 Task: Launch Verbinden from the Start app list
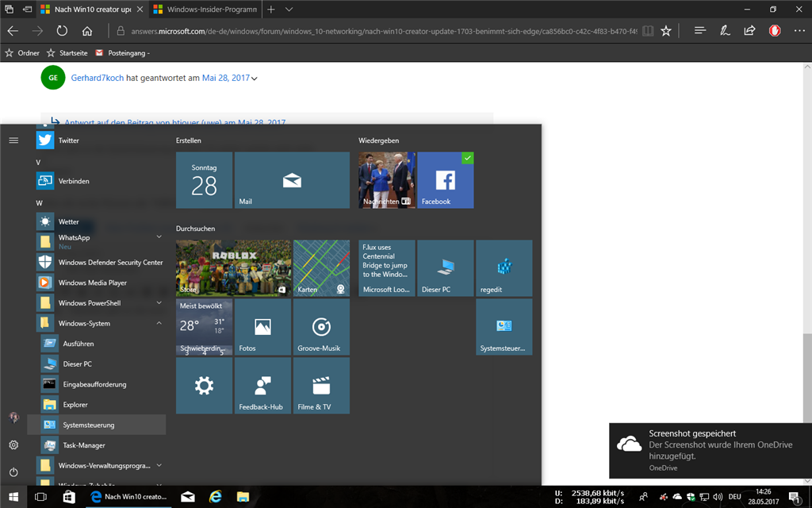pyautogui.click(x=101, y=181)
